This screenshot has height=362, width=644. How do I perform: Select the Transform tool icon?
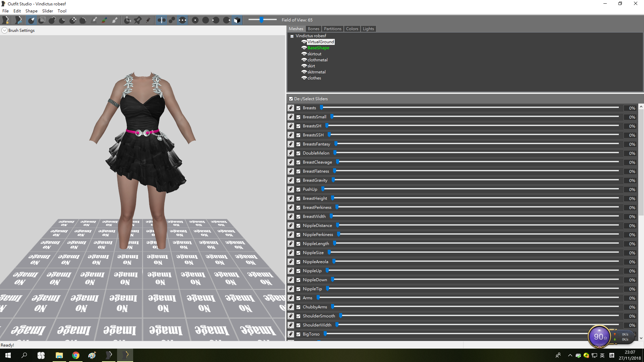coord(127,20)
